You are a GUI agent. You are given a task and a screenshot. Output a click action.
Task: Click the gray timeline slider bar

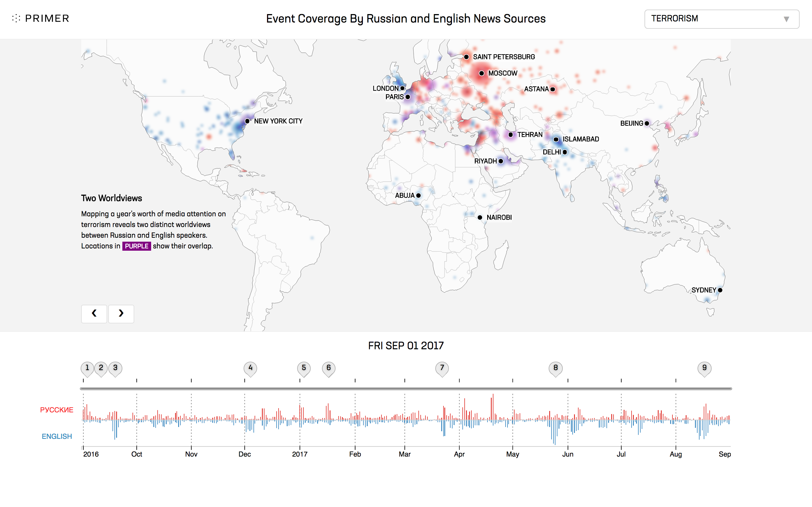406,389
